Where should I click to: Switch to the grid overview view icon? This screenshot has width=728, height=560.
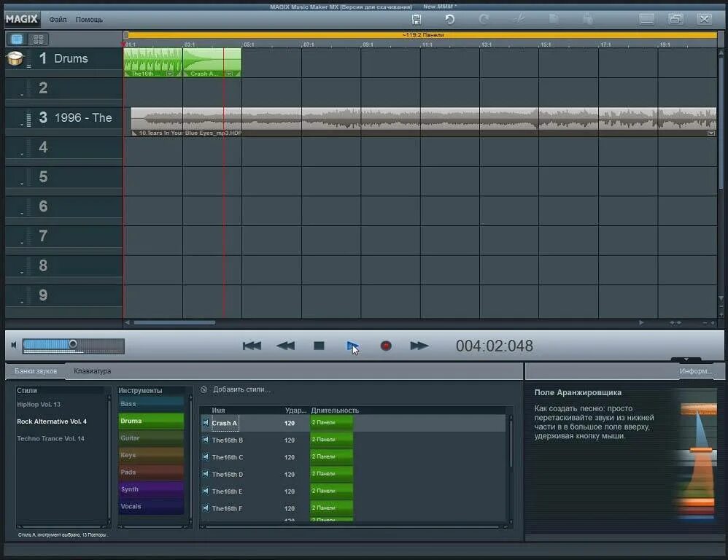pos(38,39)
